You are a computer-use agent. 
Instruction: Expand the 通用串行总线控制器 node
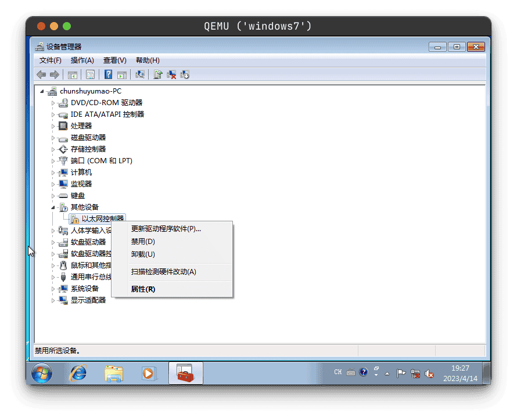53,277
